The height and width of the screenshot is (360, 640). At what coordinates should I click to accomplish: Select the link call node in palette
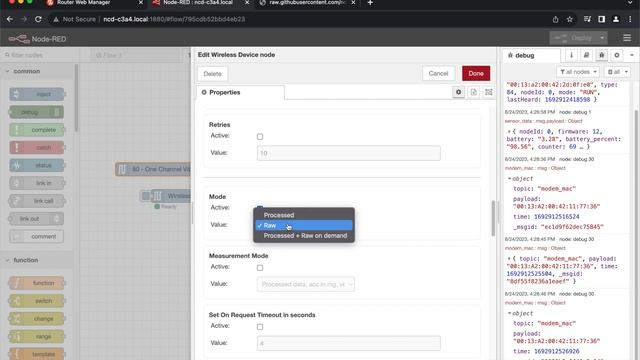37,201
